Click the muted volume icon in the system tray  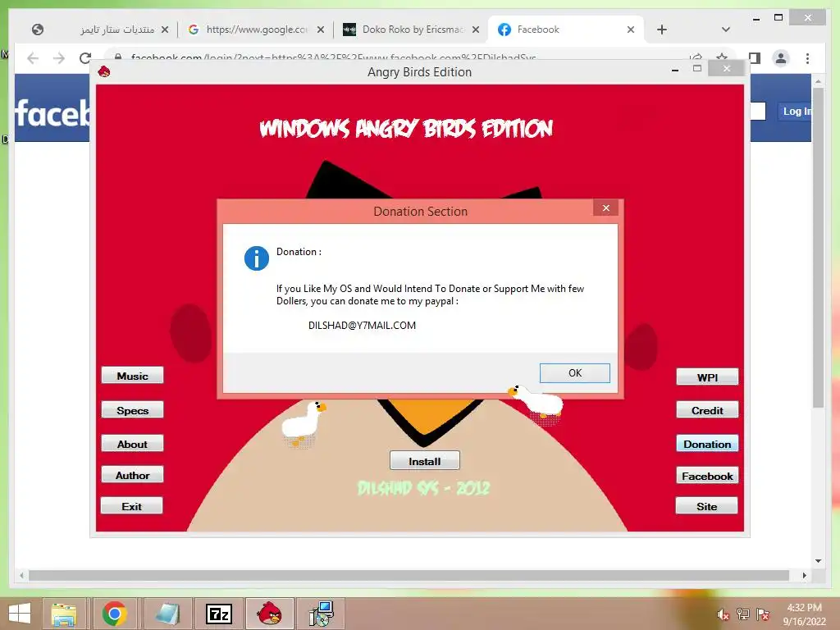click(x=723, y=614)
